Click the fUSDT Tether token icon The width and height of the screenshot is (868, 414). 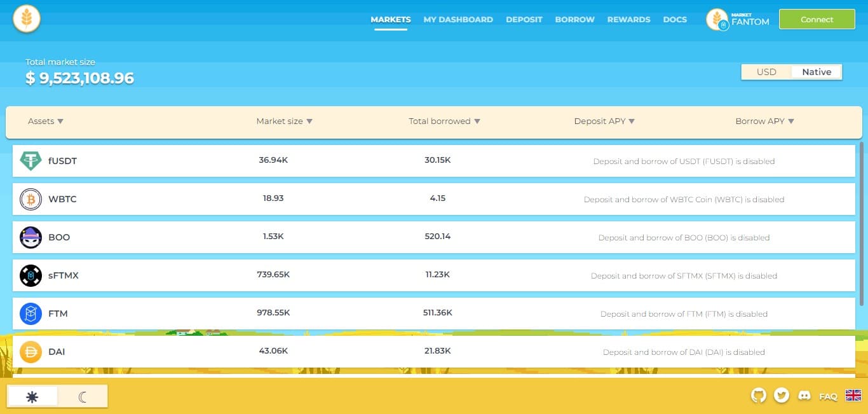pyautogui.click(x=31, y=161)
